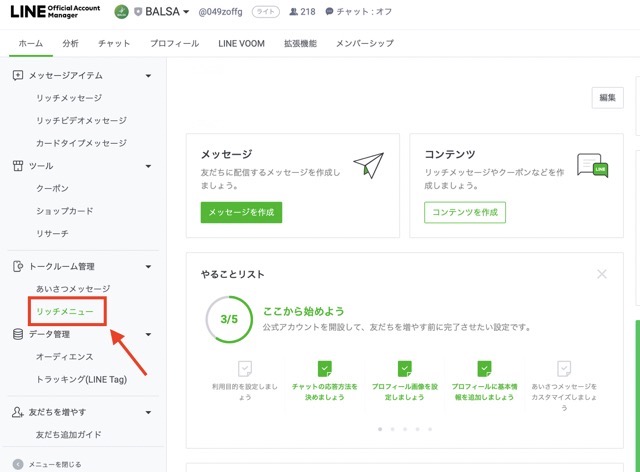
Task: Click the ライト plan badge
Action: tap(266, 12)
